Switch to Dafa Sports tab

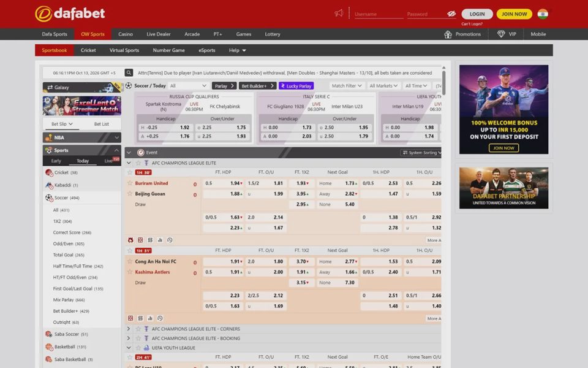coord(55,34)
